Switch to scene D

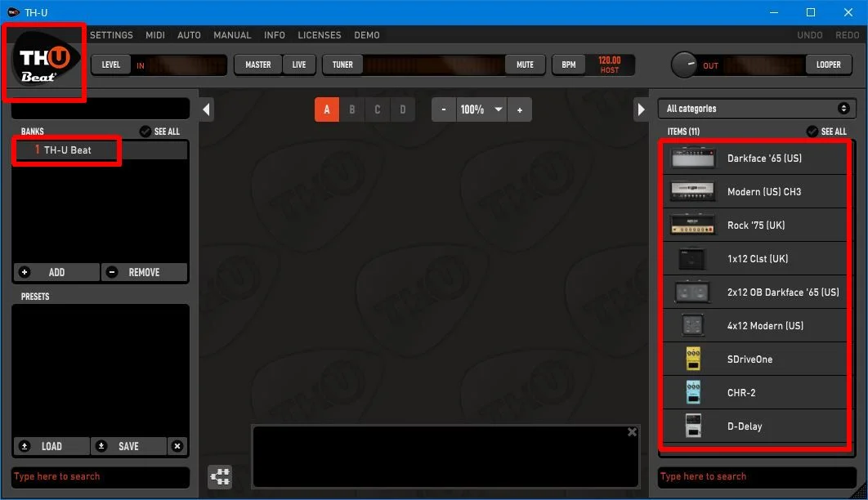(402, 109)
